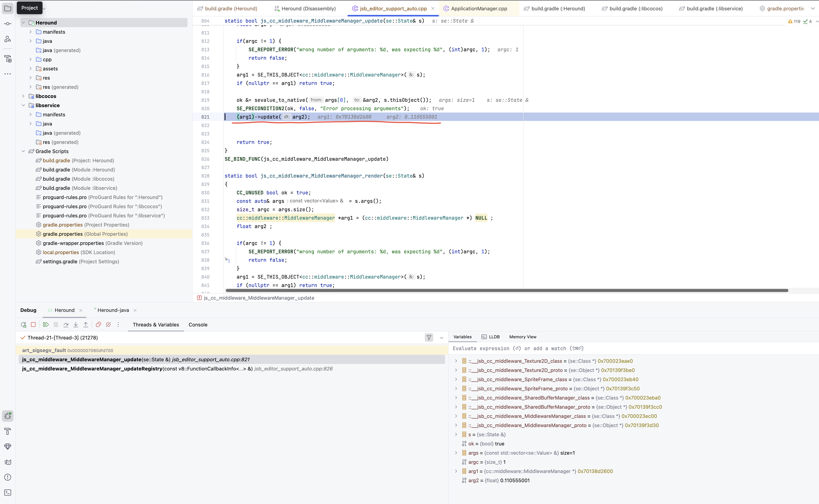
Task: Expand the arg1 variable
Action: pyautogui.click(x=456, y=471)
